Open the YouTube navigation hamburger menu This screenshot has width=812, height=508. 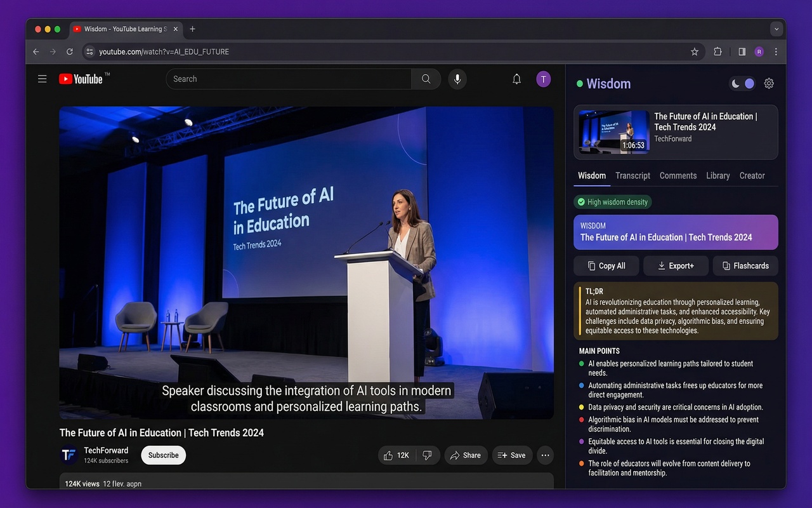click(42, 79)
